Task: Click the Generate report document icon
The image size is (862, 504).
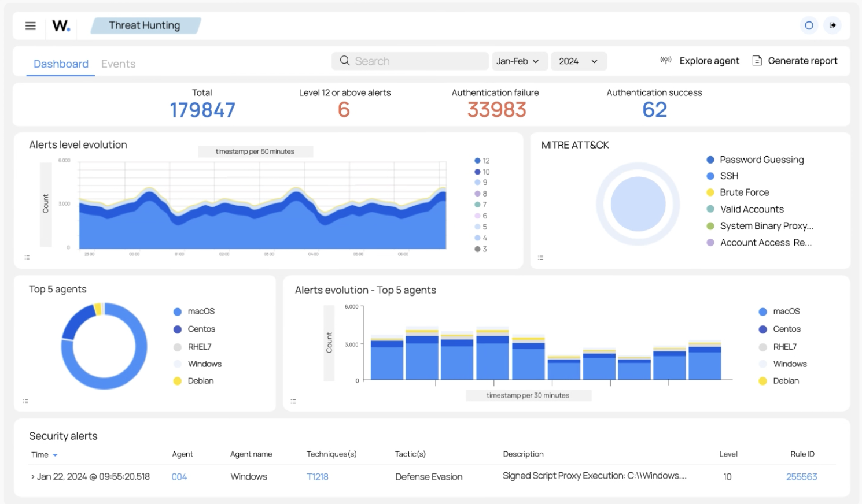Action: coord(757,60)
